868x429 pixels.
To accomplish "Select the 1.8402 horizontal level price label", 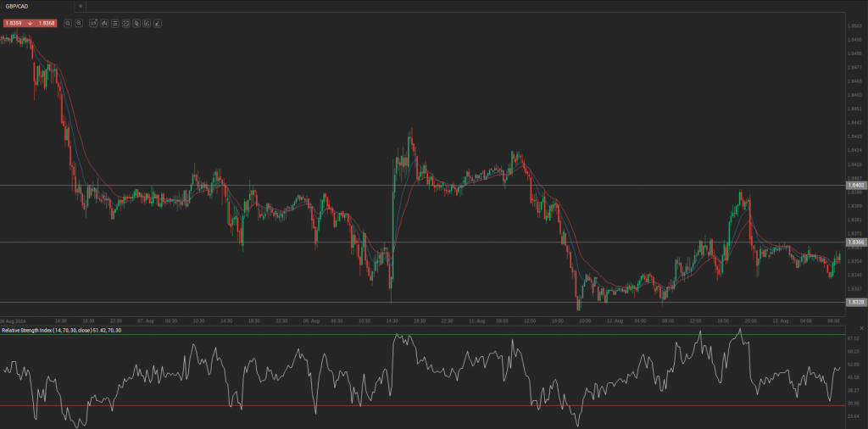I will (x=855, y=185).
